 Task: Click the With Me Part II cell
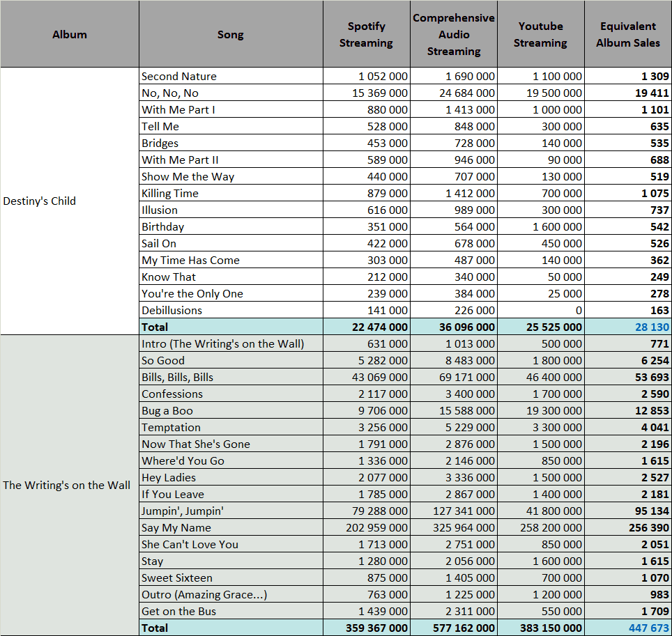pos(231,160)
